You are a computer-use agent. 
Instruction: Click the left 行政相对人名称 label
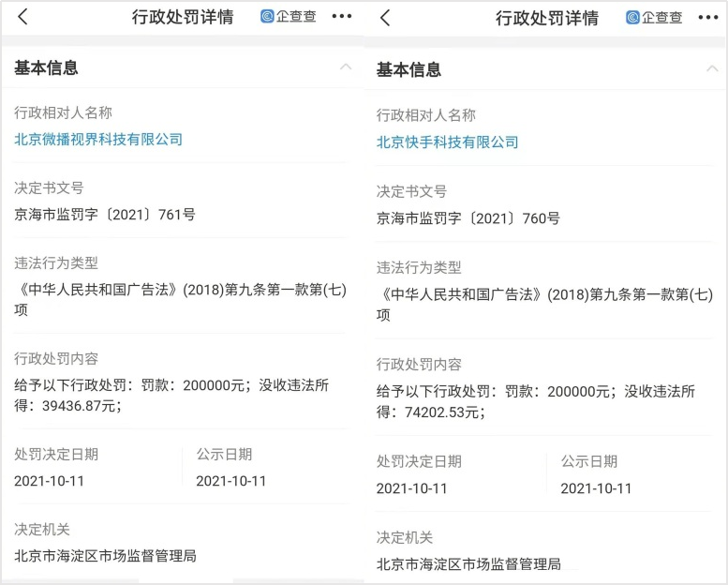click(x=63, y=112)
